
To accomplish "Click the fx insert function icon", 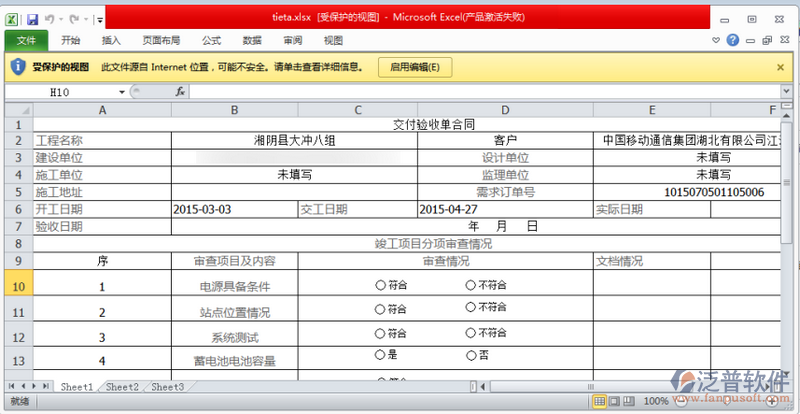I will click(x=180, y=91).
